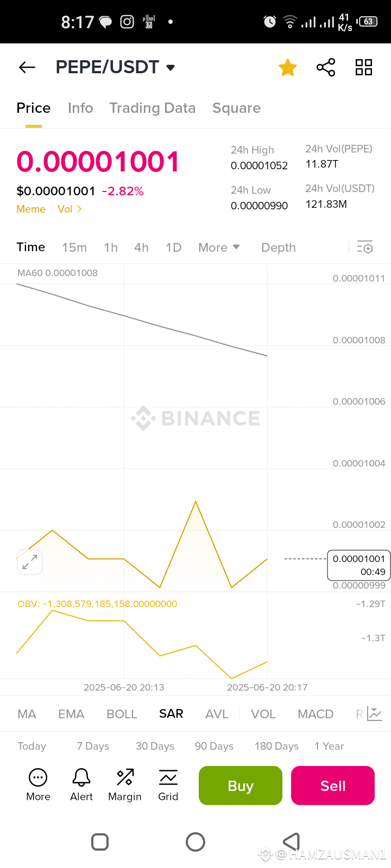391x868 pixels.
Task: Switch to the Square tab
Action: click(236, 108)
